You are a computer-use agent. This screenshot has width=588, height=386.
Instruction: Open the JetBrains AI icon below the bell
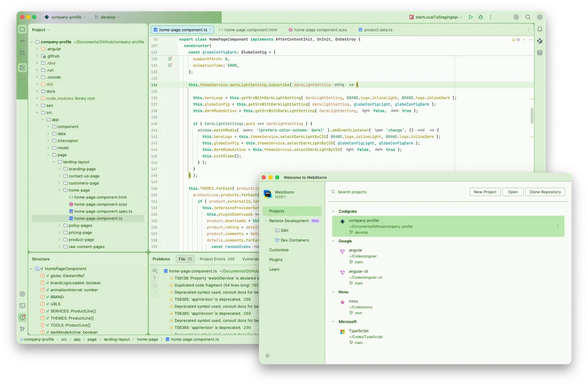click(x=539, y=41)
